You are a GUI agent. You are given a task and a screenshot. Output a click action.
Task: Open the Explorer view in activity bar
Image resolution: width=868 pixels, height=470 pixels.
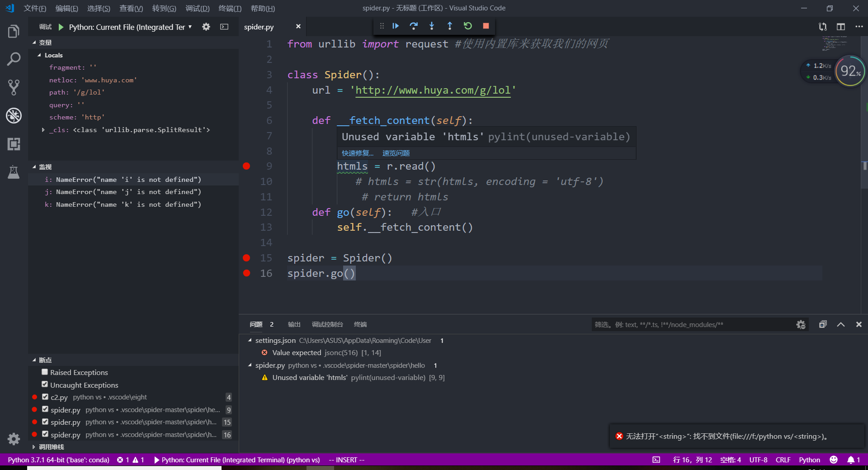tap(14, 31)
